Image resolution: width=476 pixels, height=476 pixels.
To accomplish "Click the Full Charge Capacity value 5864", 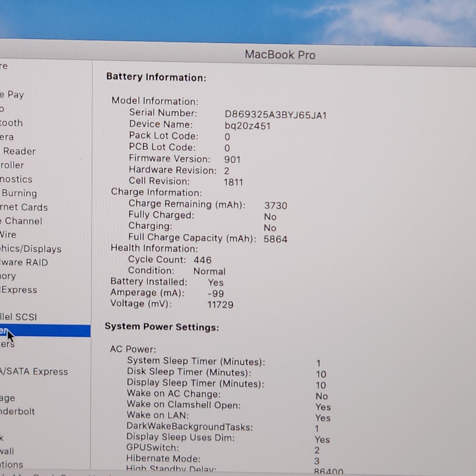I will click(275, 239).
